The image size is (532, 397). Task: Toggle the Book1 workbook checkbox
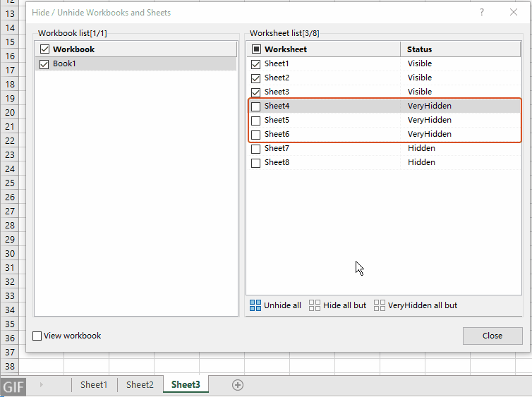(44, 63)
